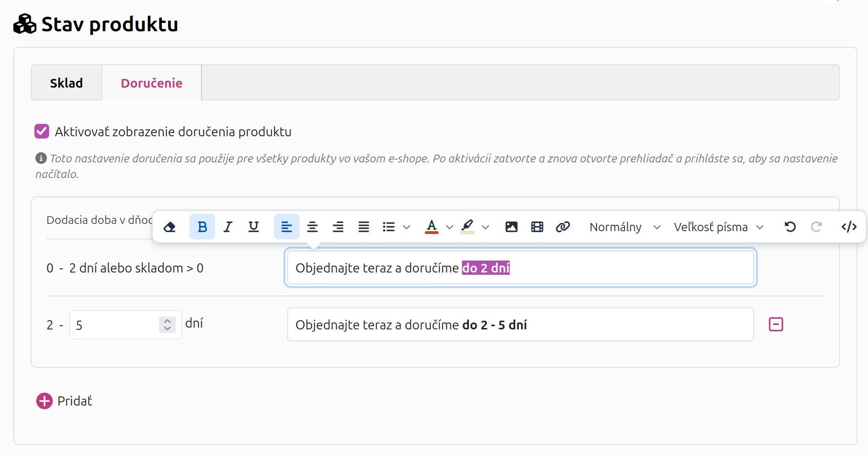Toggle underline formatting

(254, 227)
